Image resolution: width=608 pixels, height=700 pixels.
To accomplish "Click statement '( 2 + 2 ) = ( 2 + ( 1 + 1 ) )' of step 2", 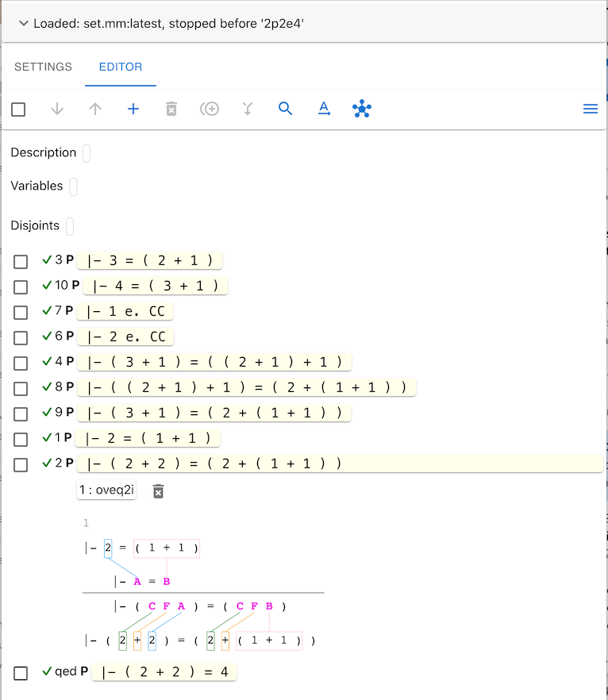I will pyautogui.click(x=341, y=463).
